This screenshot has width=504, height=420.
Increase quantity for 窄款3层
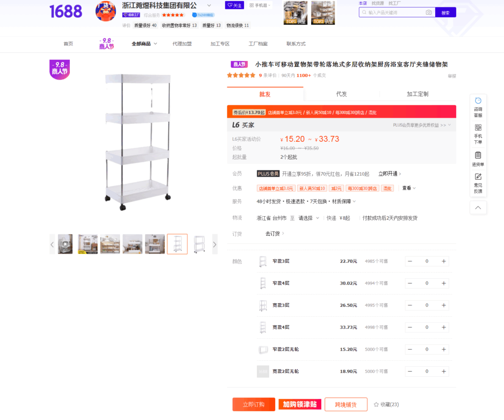pos(443,261)
